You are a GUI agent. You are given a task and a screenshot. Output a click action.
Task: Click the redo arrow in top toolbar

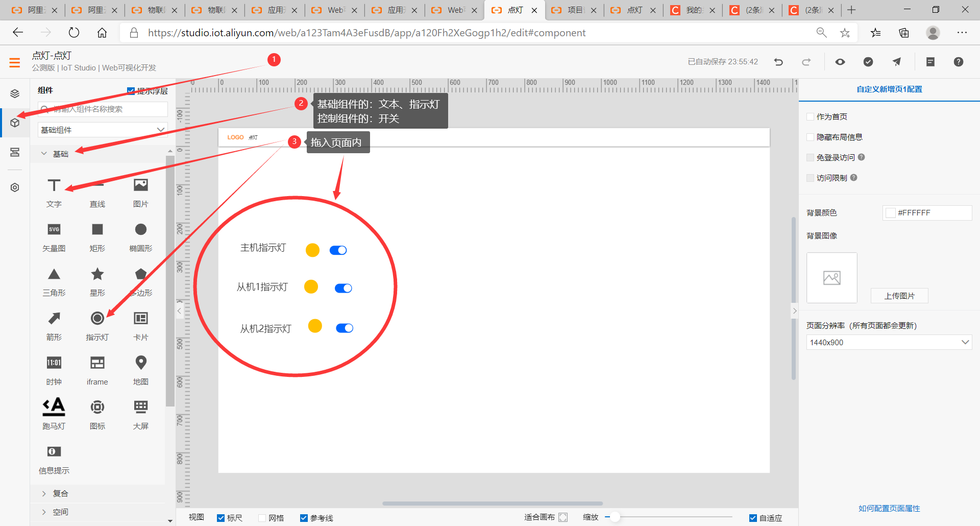click(x=806, y=62)
